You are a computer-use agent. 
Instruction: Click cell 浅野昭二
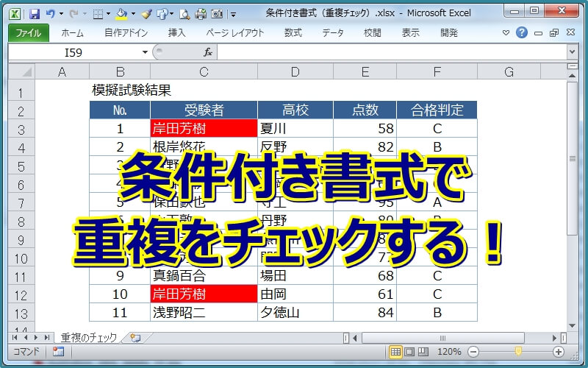coord(204,312)
